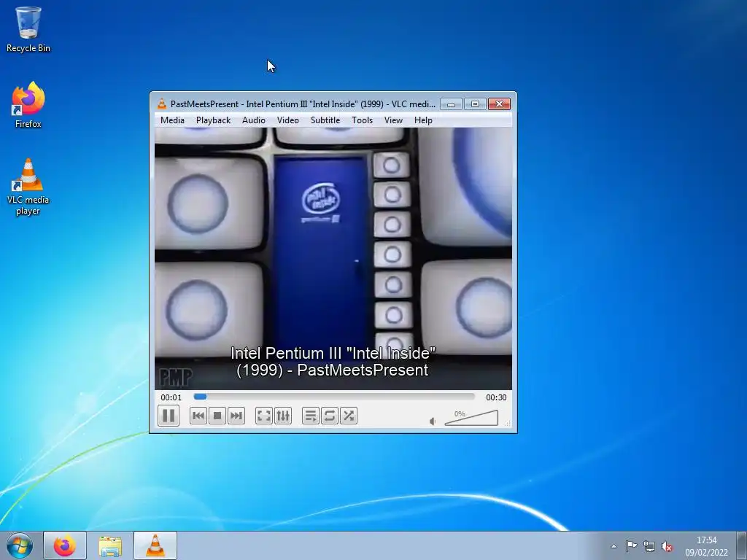Open the Help menu

(x=423, y=120)
